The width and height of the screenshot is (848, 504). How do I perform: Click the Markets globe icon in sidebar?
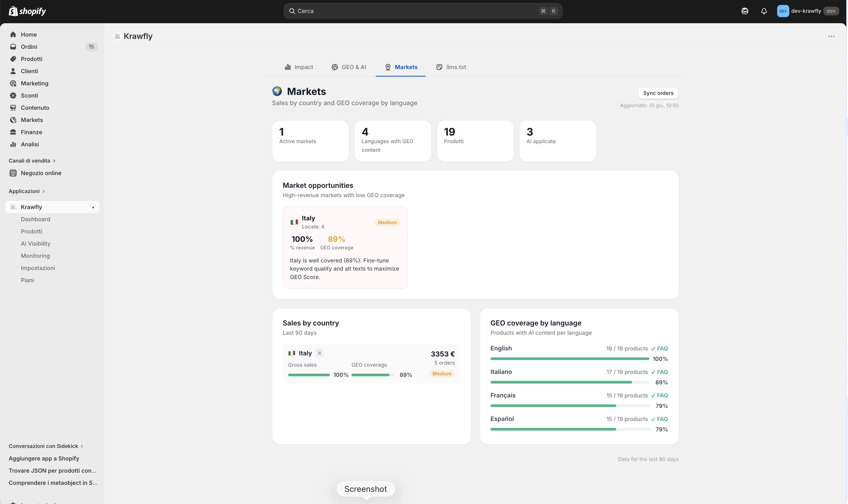13,120
